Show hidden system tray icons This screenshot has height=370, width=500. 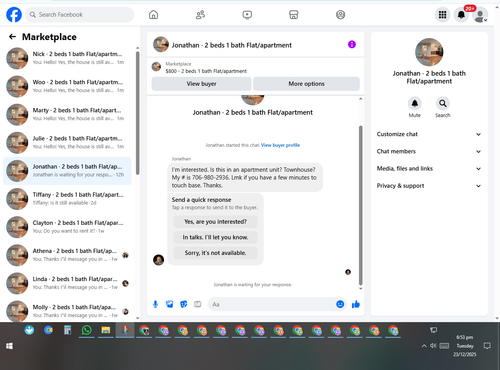tap(424, 346)
